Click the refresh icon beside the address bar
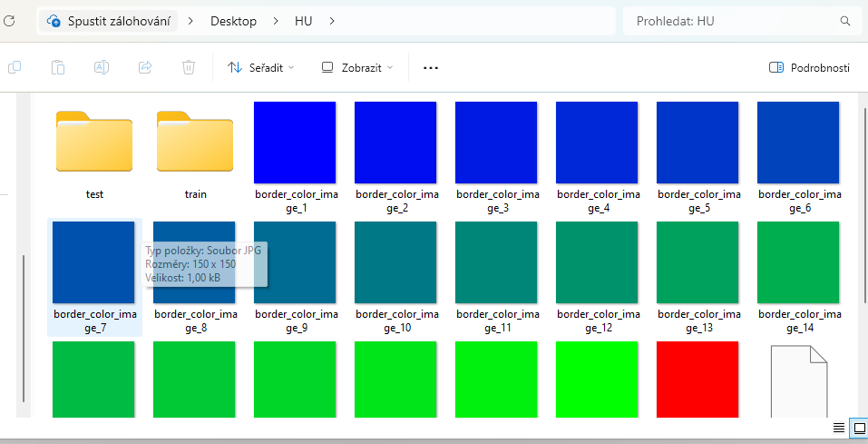868x444 pixels. tap(7, 21)
